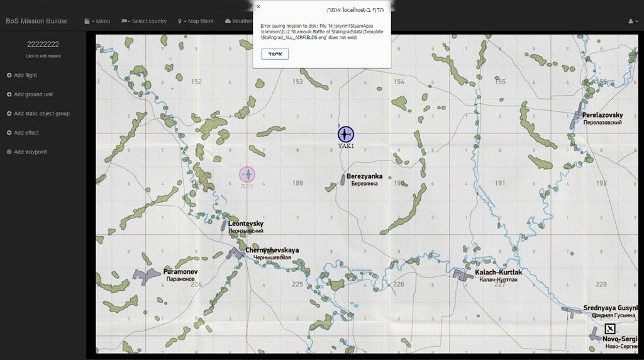Image resolution: width=644 pixels, height=360 pixels.
Task: Click the Perelazovsky town marker
Action: click(x=576, y=118)
